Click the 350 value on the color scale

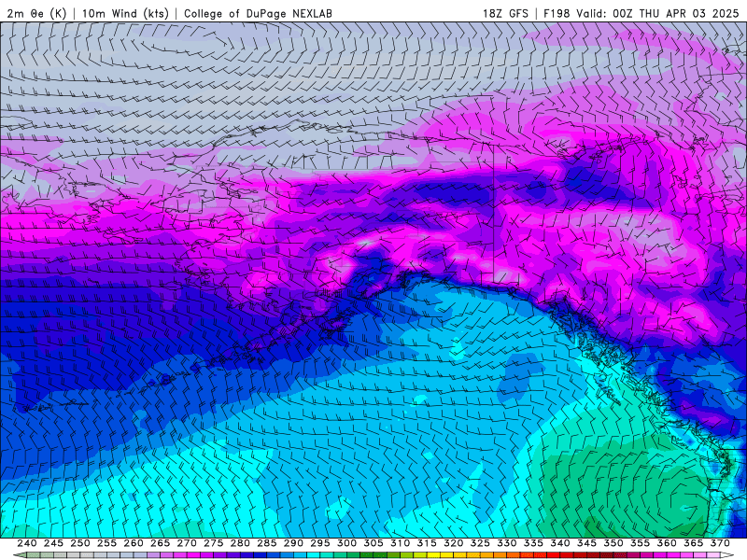tap(613, 543)
